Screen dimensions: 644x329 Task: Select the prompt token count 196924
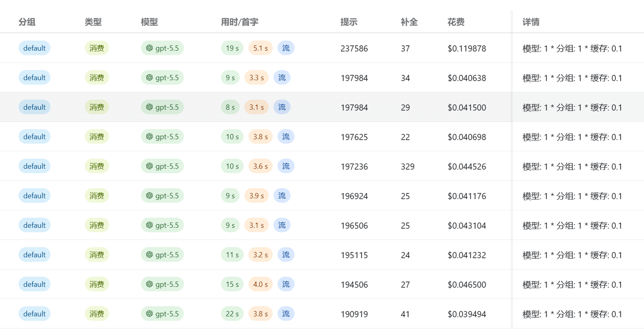click(354, 196)
